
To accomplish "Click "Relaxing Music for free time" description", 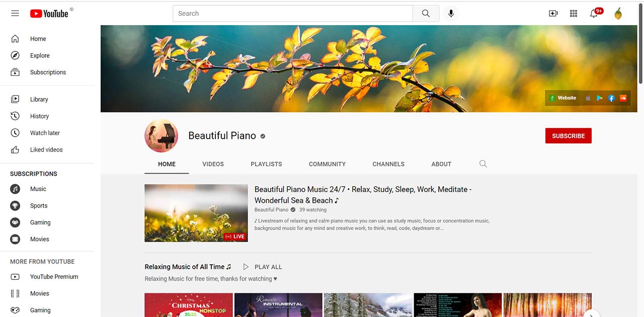I will (211, 279).
